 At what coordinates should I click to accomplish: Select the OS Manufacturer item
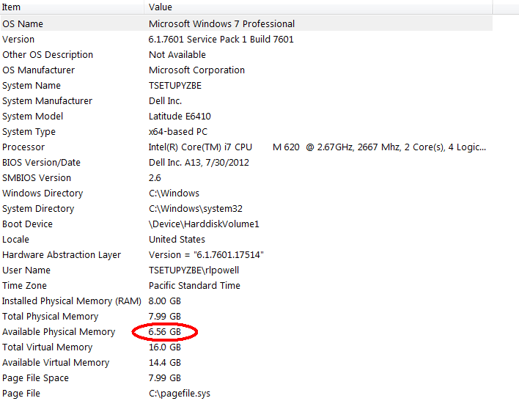(x=38, y=70)
